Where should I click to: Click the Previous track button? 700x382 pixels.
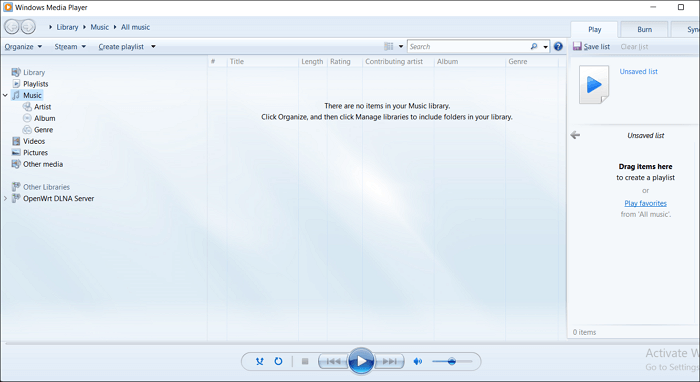[333, 361]
